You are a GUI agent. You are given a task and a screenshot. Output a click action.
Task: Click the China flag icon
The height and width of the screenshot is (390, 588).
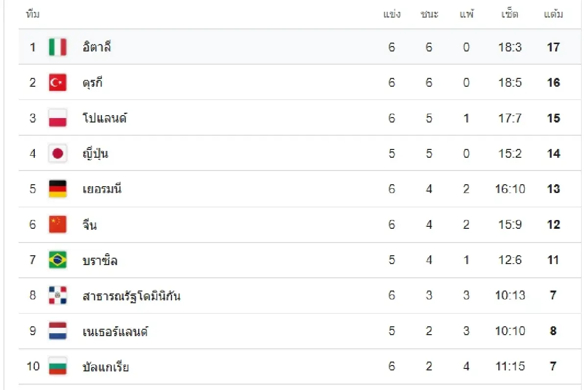coord(58,224)
